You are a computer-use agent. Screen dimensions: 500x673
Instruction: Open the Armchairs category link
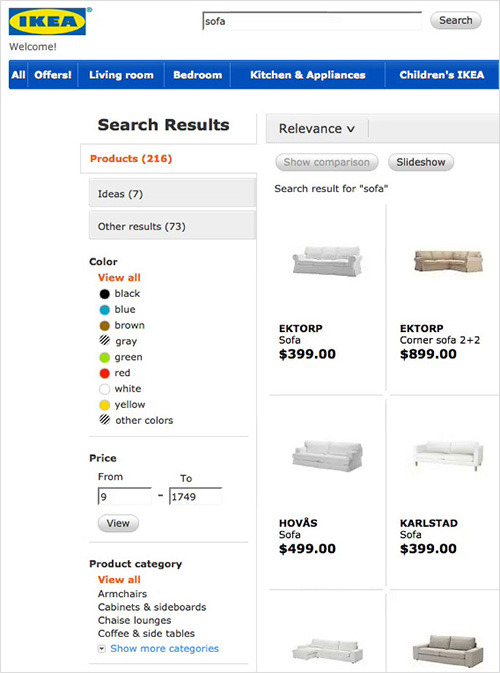click(122, 594)
